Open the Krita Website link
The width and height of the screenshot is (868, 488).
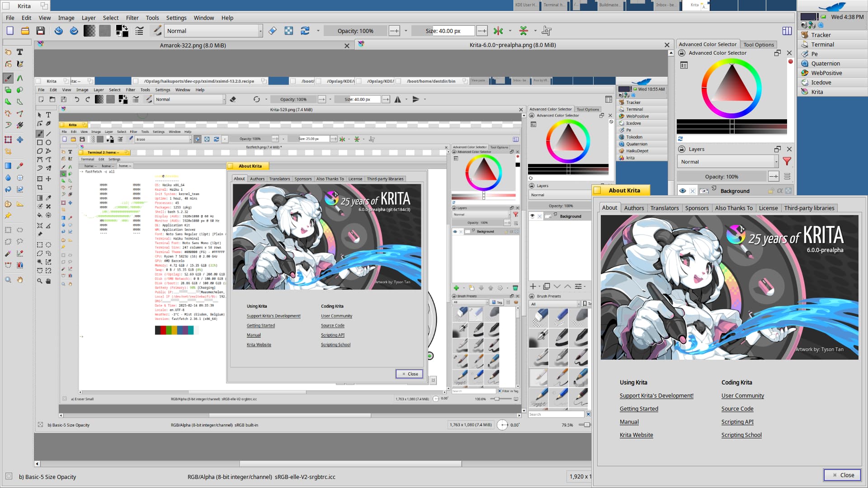point(636,435)
